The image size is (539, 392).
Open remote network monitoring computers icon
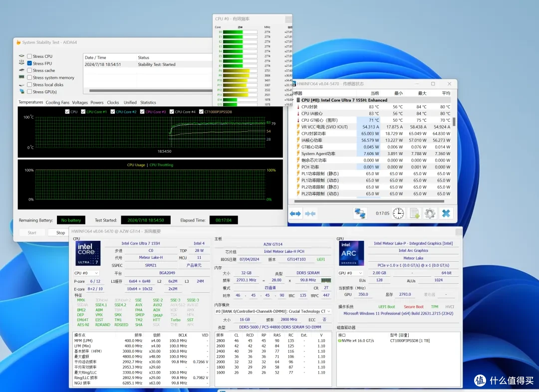coord(360,213)
